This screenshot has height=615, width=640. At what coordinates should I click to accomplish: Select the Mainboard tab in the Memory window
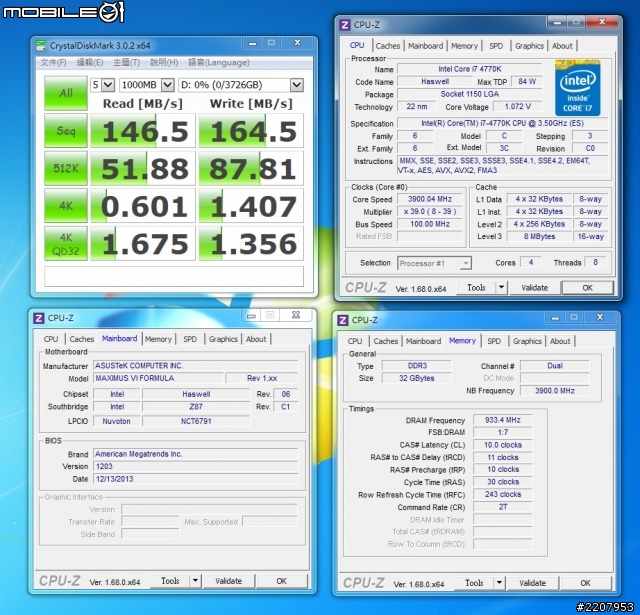[423, 341]
